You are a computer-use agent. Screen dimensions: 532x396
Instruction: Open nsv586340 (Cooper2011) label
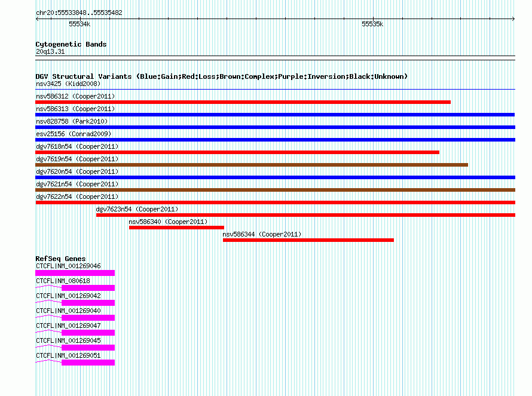tap(168, 222)
